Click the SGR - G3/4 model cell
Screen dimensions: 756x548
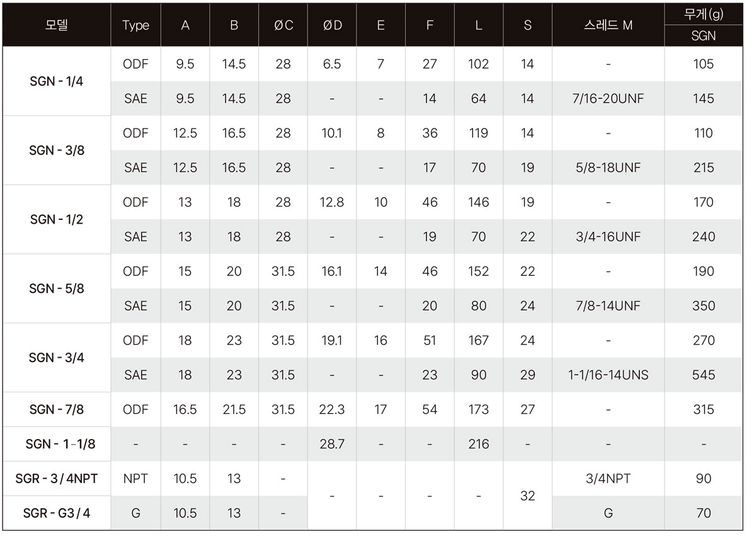click(x=57, y=513)
